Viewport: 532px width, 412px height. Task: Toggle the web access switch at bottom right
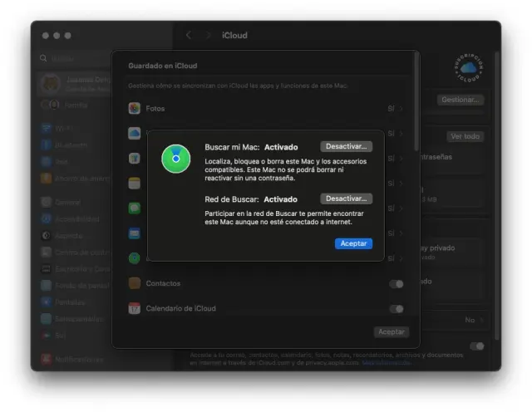click(x=477, y=346)
